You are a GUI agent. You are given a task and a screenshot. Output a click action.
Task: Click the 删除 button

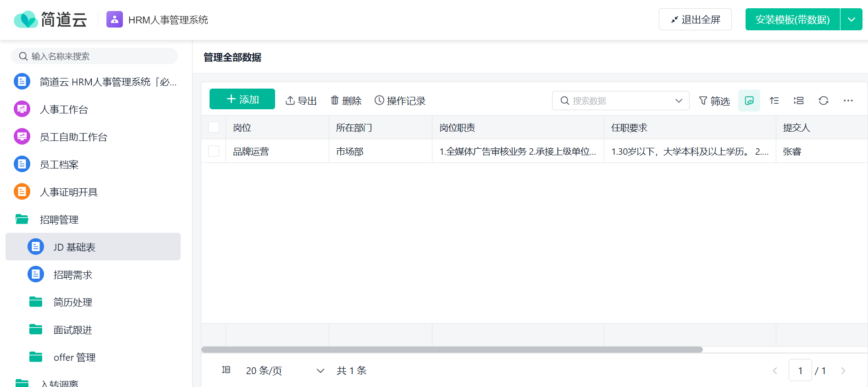tap(346, 101)
